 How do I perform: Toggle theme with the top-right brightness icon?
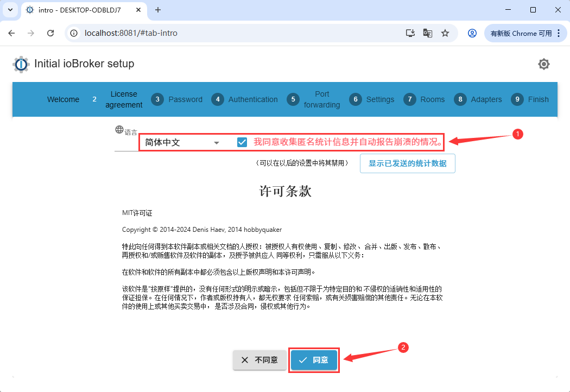pos(543,64)
